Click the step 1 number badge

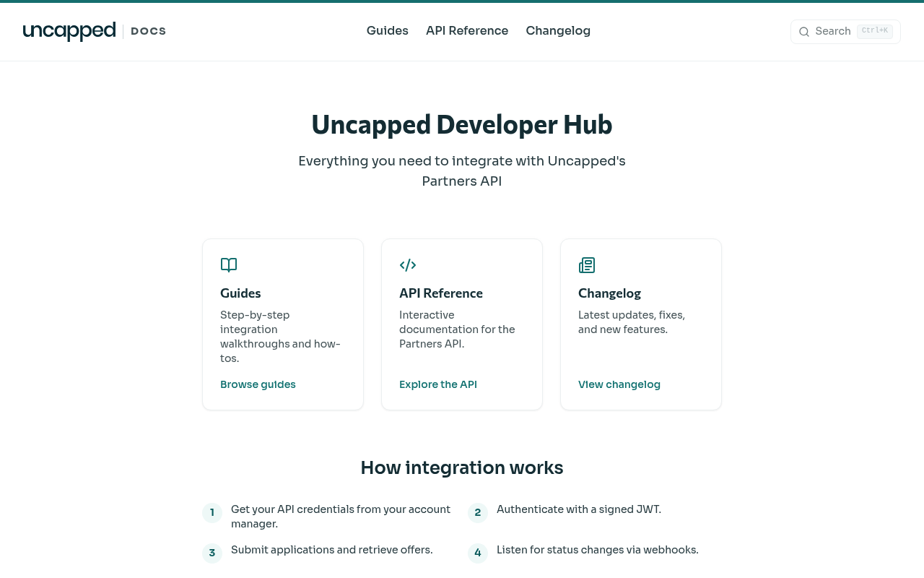pyautogui.click(x=212, y=513)
